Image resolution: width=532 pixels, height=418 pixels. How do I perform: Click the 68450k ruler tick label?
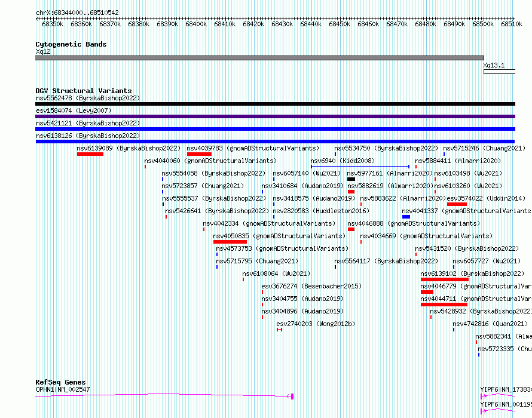click(x=340, y=24)
